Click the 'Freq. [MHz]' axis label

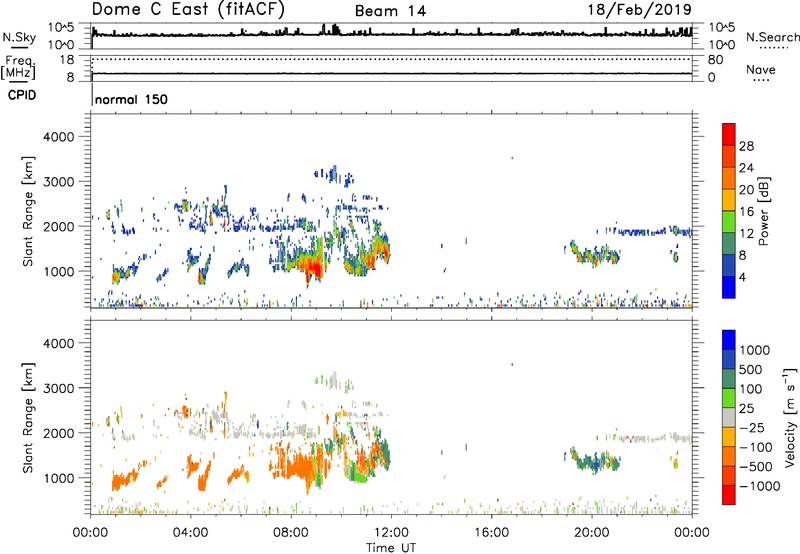coord(18,67)
